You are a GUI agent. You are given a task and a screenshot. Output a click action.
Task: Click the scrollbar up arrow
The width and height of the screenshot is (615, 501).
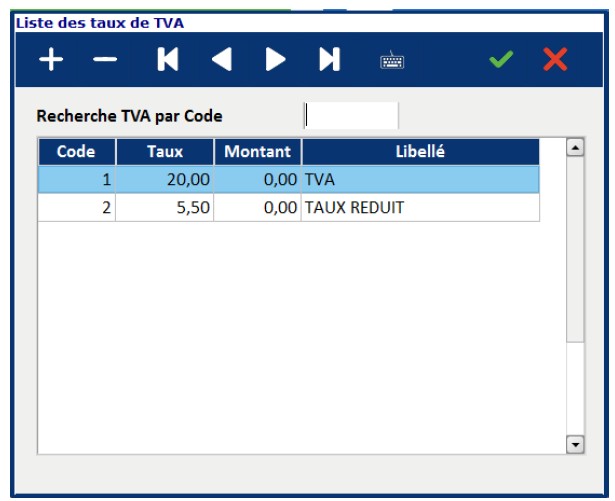pyautogui.click(x=575, y=148)
